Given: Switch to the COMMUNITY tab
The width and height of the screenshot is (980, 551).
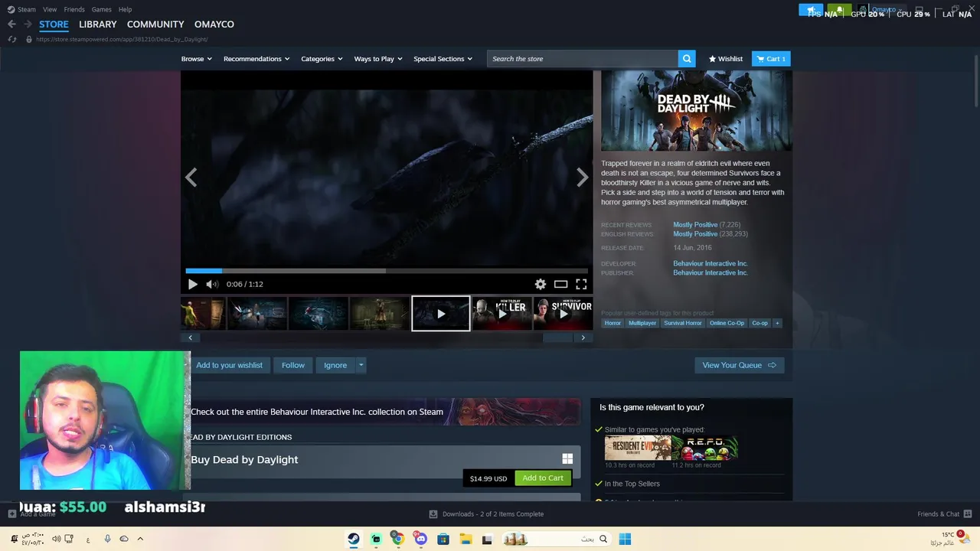Looking at the screenshot, I should click(155, 24).
